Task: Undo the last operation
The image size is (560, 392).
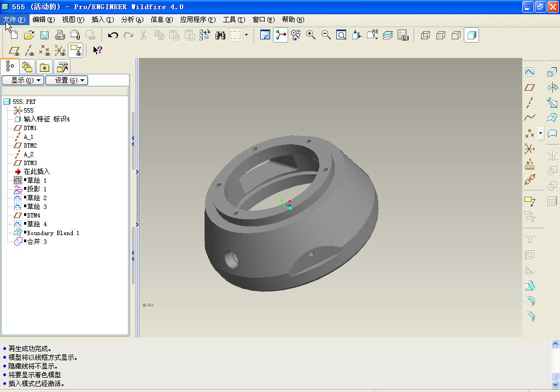Action: 113,35
